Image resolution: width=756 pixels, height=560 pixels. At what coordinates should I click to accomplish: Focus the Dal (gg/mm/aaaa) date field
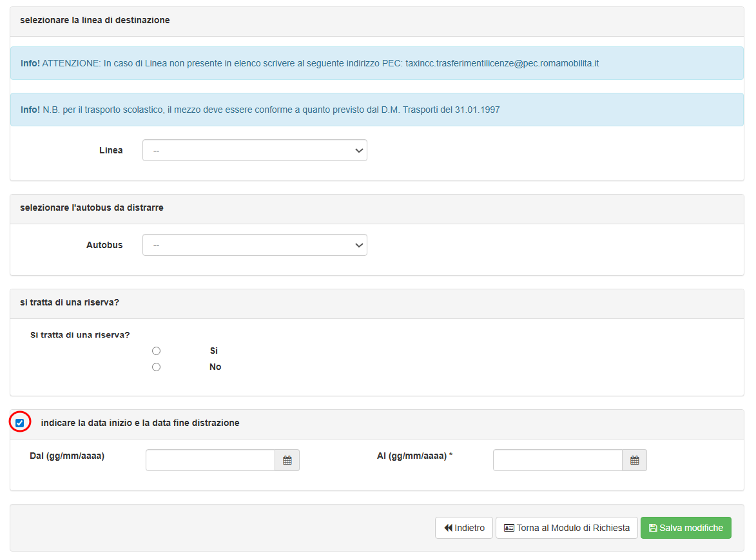pyautogui.click(x=211, y=460)
